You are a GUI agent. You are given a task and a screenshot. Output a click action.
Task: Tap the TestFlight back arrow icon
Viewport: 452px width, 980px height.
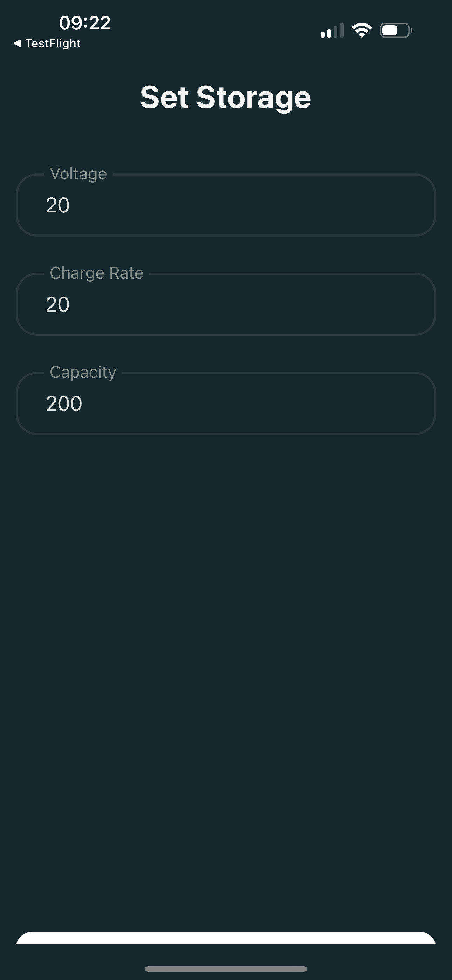click(17, 43)
